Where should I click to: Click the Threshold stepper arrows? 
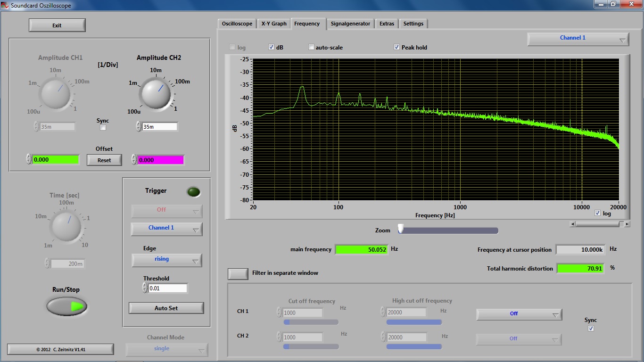145,288
